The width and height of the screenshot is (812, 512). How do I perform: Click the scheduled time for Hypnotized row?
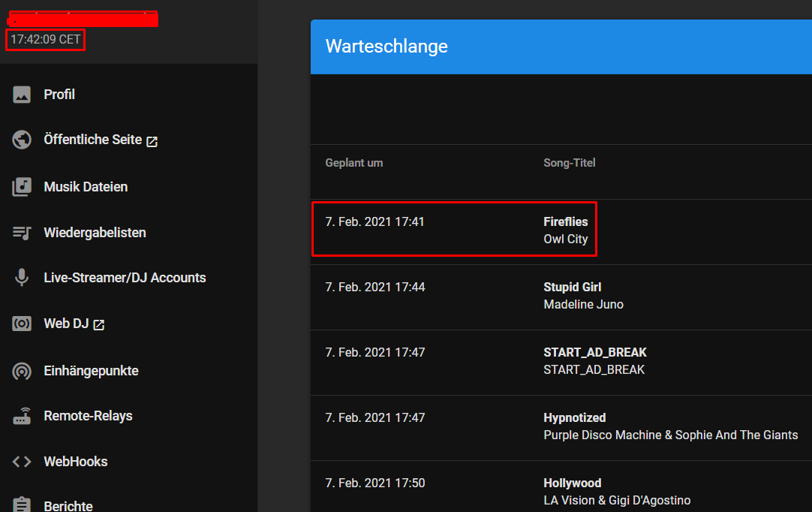point(375,417)
